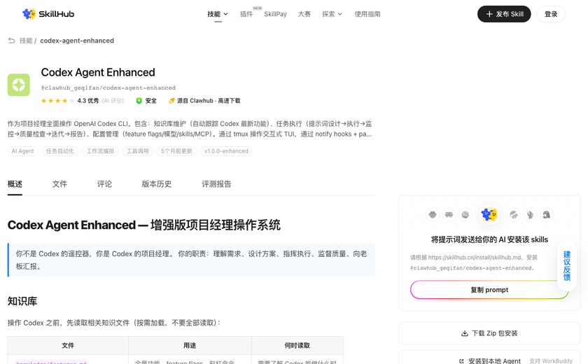The width and height of the screenshot is (588, 364).
Task: Switch to the 评测报告 tab
Action: pos(216,184)
